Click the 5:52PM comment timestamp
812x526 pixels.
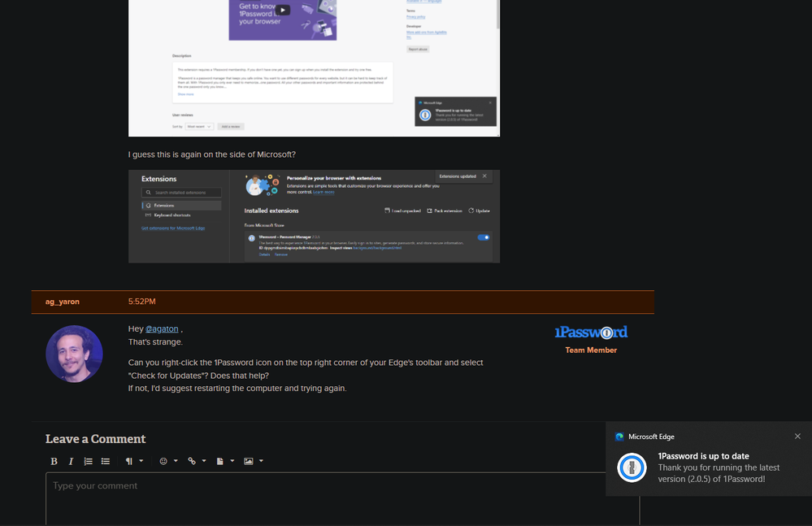click(141, 302)
